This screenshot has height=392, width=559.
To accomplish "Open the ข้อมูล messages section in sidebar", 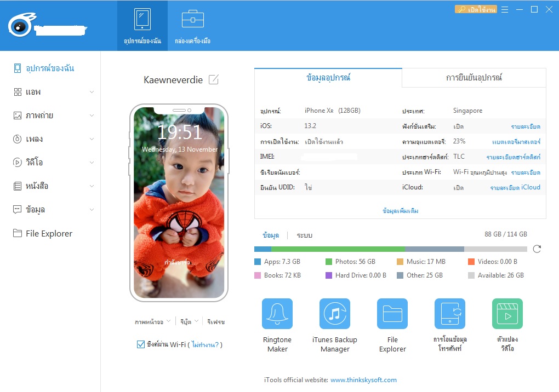I will coord(29,209).
